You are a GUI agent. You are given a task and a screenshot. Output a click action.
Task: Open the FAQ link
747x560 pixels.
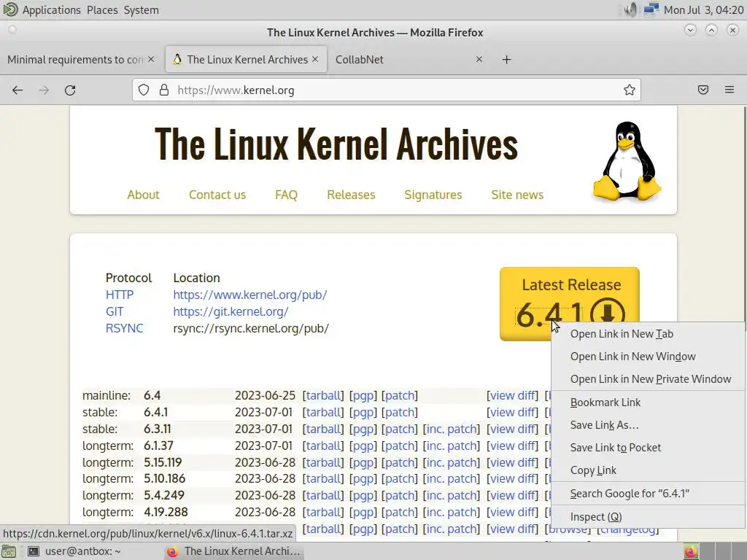pyautogui.click(x=286, y=195)
